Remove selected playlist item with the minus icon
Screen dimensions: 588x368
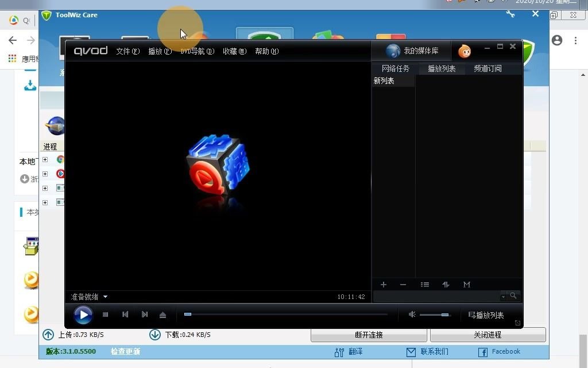403,284
